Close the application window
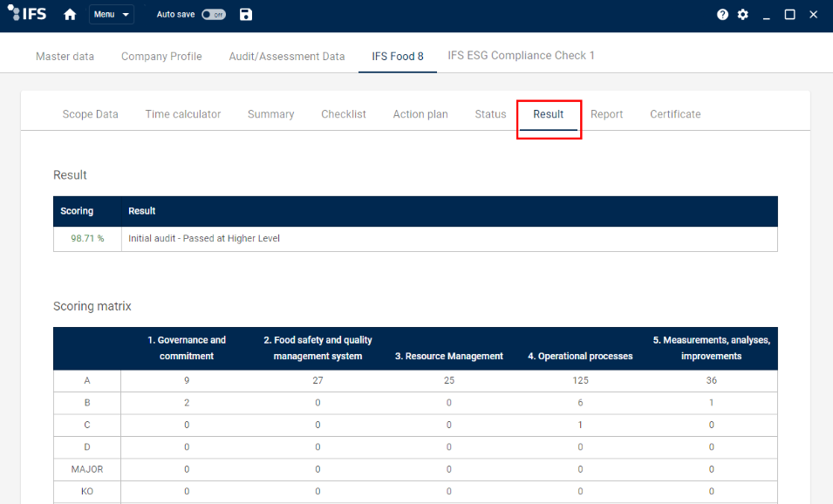The height and width of the screenshot is (504, 833). [813, 14]
